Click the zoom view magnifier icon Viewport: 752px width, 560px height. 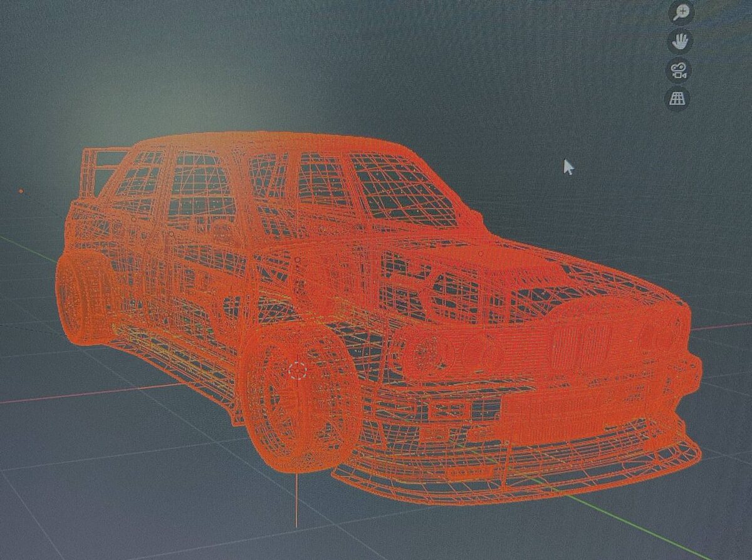click(681, 12)
